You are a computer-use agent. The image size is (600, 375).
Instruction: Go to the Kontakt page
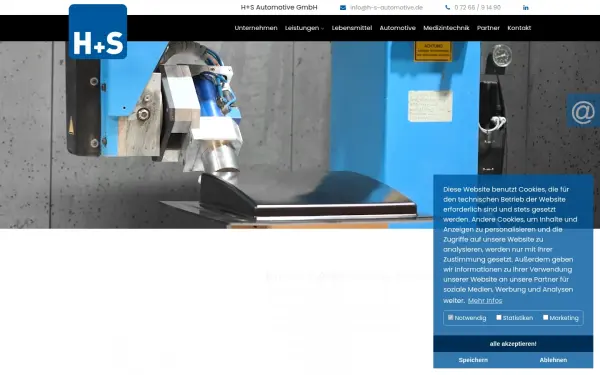point(519,28)
